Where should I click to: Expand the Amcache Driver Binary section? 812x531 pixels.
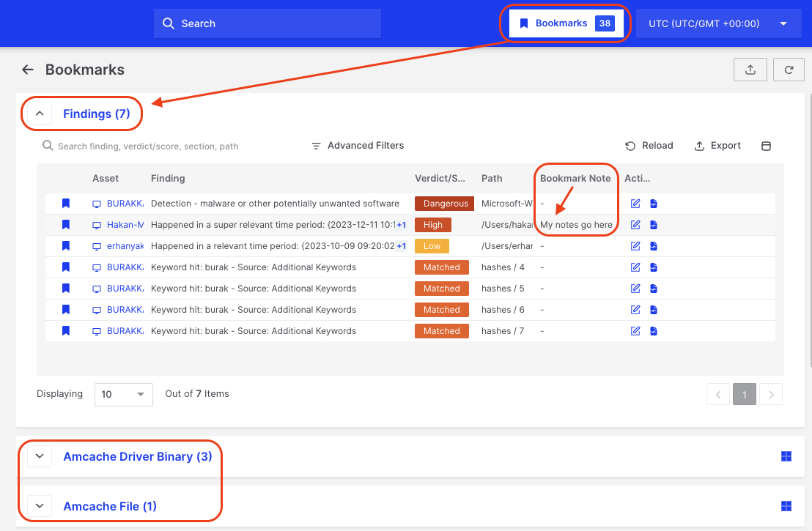click(40, 456)
